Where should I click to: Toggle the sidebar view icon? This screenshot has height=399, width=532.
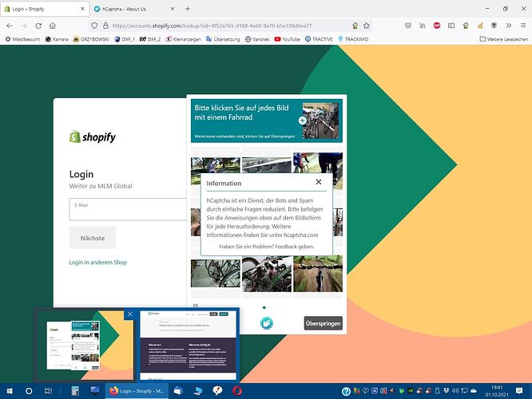[451, 26]
